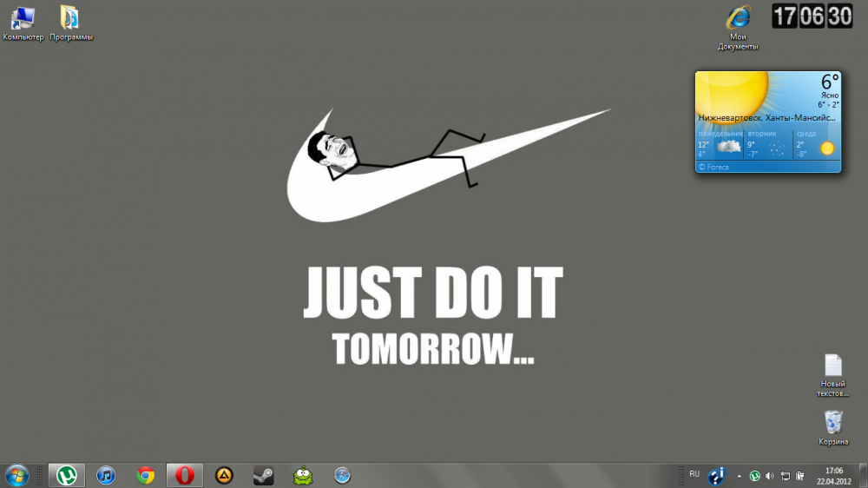Open the taskbar clock showing 17:06

(x=833, y=476)
